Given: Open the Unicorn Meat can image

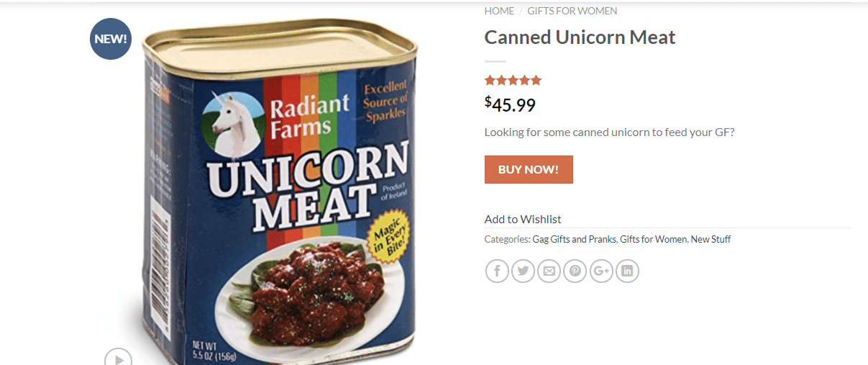Looking at the screenshot, I should point(280,194).
